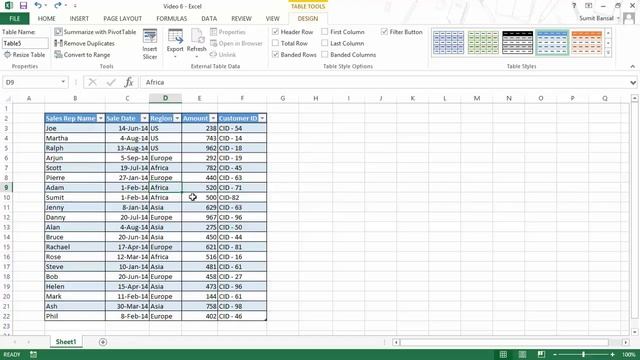640x360 pixels.
Task: Click the zoom slider handle
Action: point(584,355)
